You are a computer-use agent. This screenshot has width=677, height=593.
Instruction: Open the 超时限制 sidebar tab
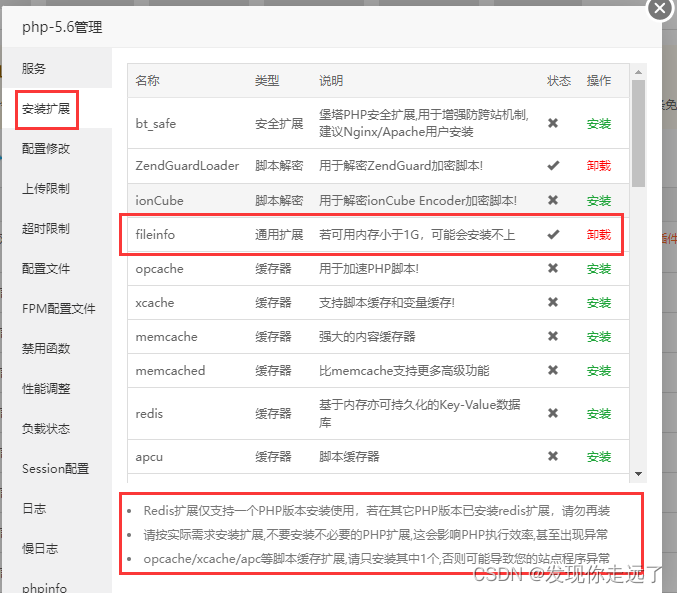point(57,228)
